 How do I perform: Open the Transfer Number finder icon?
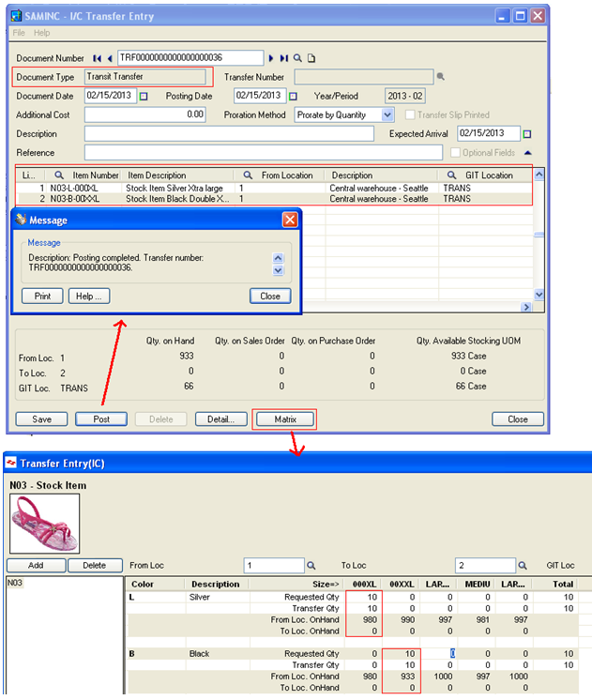click(x=441, y=77)
